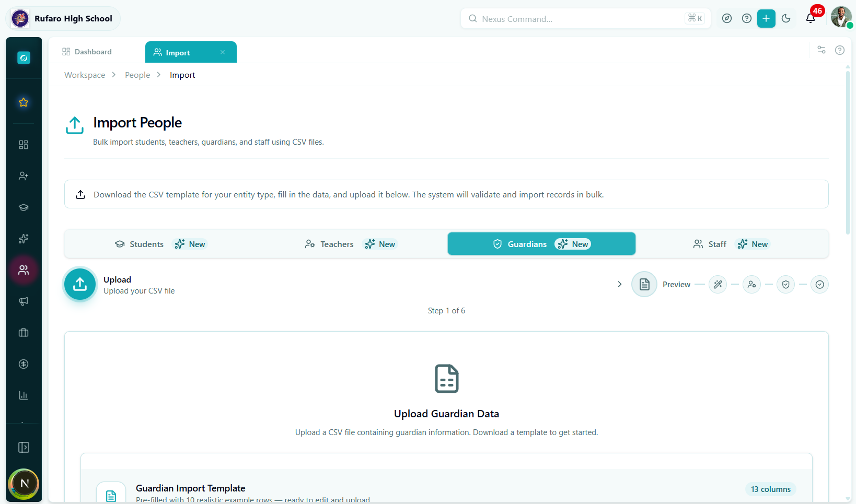
Task: Go to People breadcrumb
Action: (x=137, y=75)
